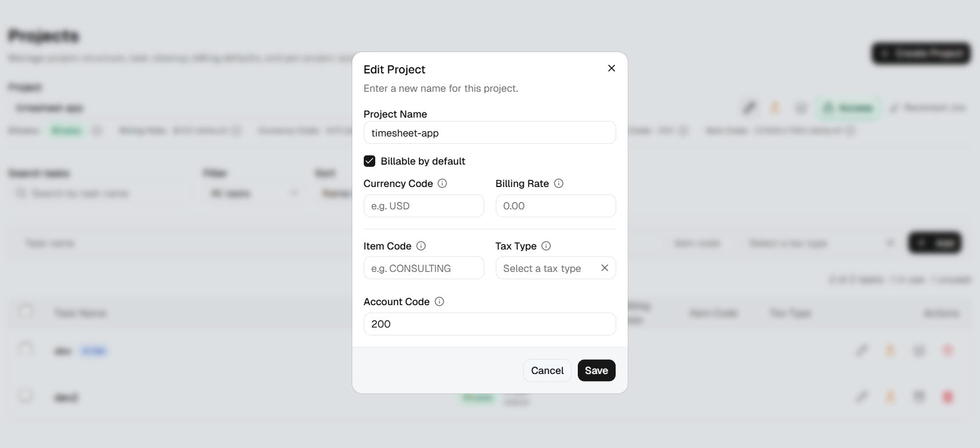Save the project changes

pyautogui.click(x=597, y=371)
